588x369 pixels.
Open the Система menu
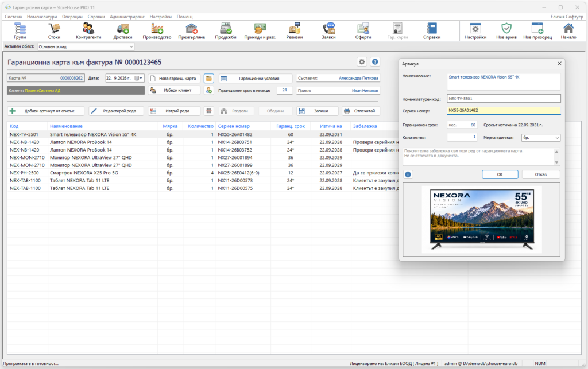tap(13, 17)
